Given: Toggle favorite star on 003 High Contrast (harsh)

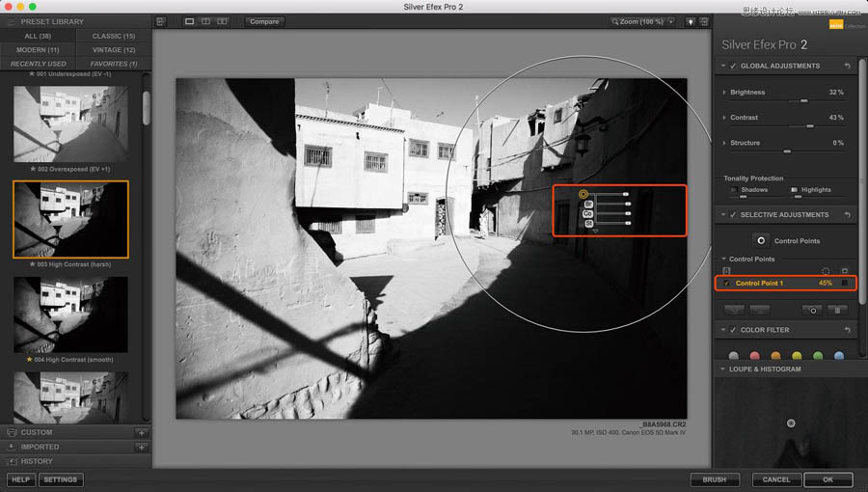Looking at the screenshot, I should pyautogui.click(x=33, y=264).
